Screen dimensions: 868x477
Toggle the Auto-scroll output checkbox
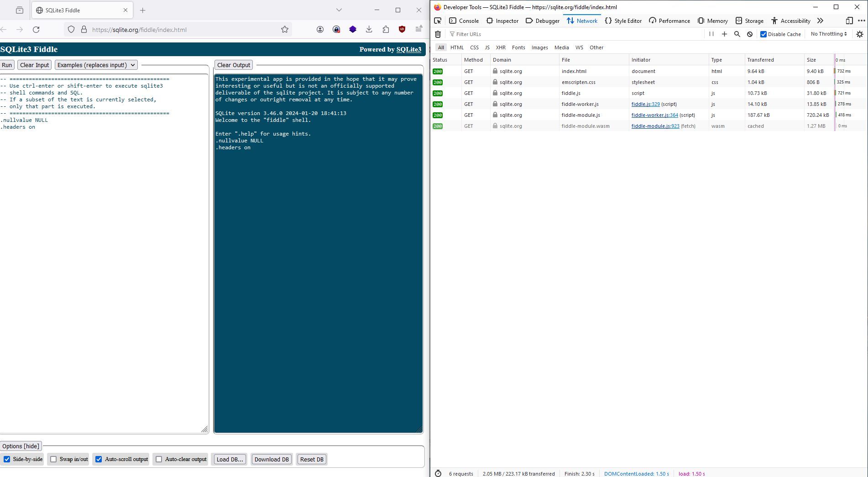99,459
